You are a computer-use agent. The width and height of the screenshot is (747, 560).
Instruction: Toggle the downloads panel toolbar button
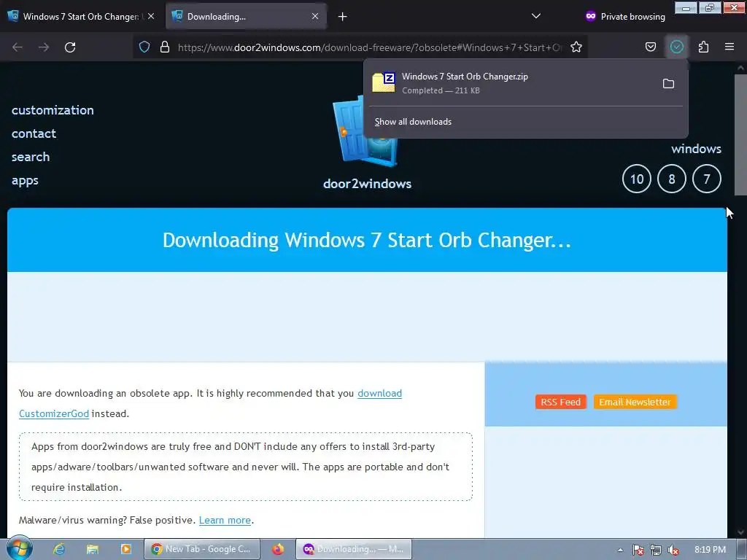click(x=676, y=47)
